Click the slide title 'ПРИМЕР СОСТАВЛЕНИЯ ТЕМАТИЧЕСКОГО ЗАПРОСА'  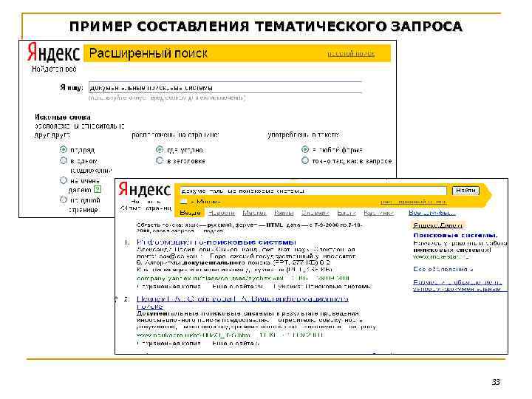(x=266, y=26)
